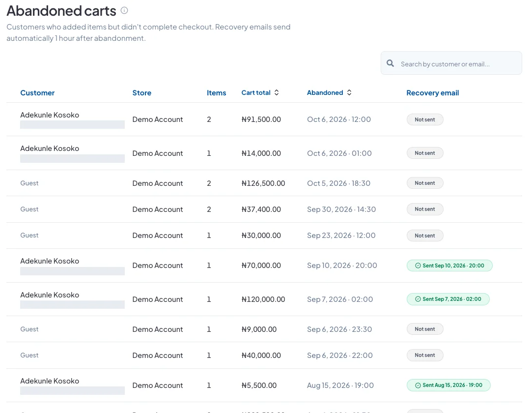The width and height of the screenshot is (532, 413).
Task: Click the search magnifier icon
Action: tap(390, 63)
